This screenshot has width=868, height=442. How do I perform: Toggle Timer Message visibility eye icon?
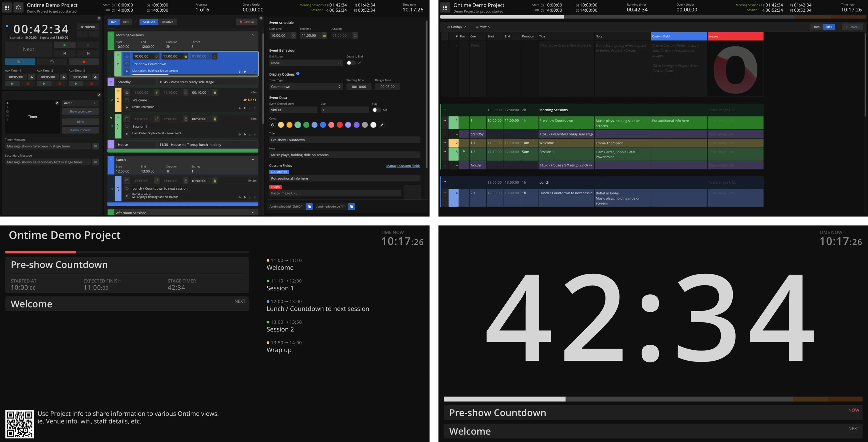[x=96, y=146]
